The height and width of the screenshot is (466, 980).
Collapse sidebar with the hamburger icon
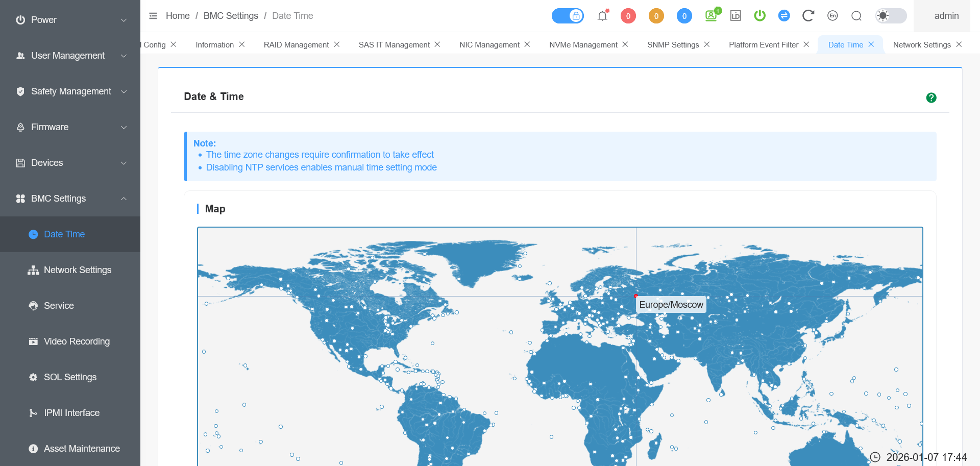coord(153,16)
